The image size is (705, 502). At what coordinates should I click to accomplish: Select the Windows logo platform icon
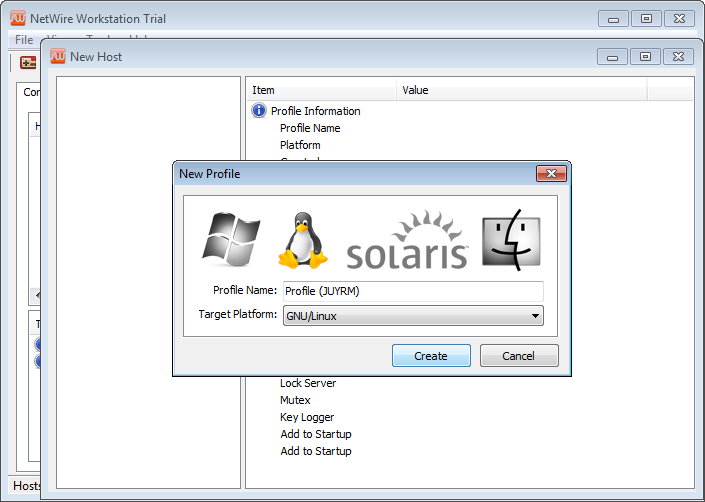[231, 240]
